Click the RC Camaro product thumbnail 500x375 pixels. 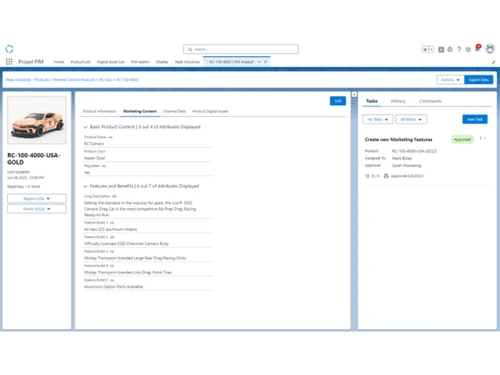pos(37,120)
